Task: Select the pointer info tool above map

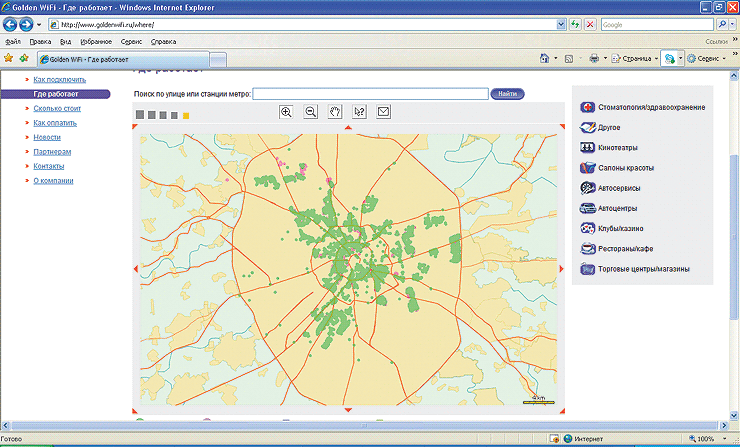Action: click(x=360, y=112)
